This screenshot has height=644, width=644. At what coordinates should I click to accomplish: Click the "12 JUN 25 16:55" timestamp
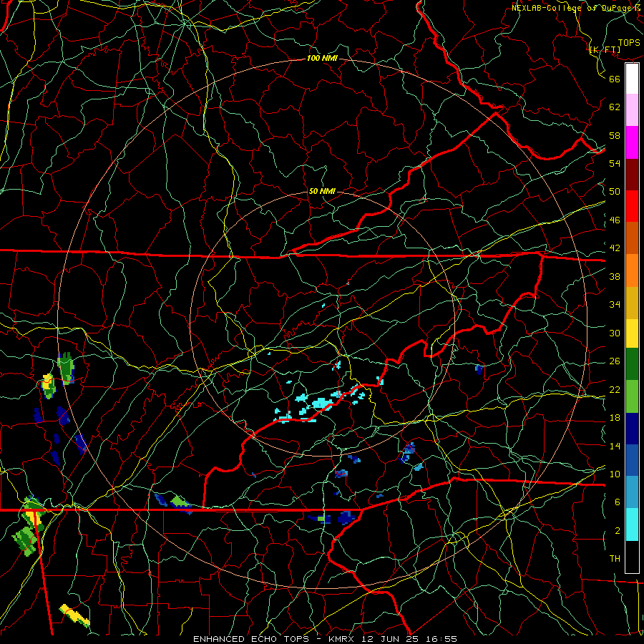409,639
